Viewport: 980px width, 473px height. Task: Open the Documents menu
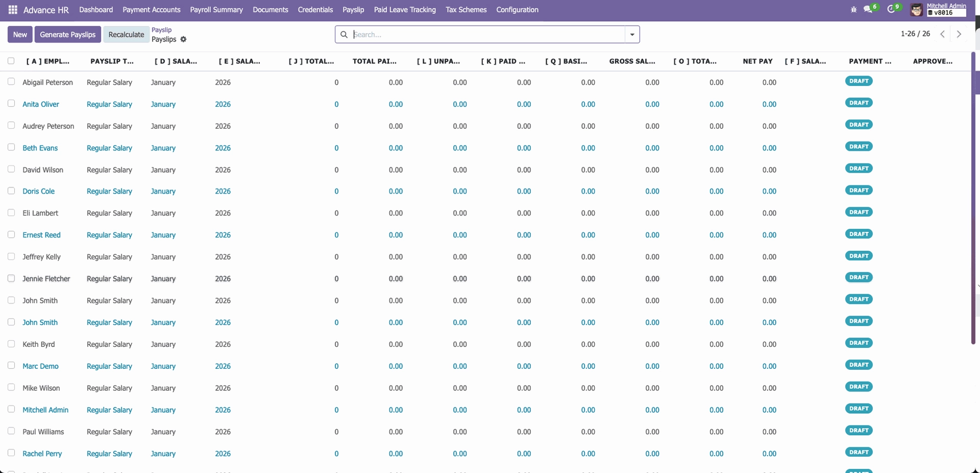(271, 10)
